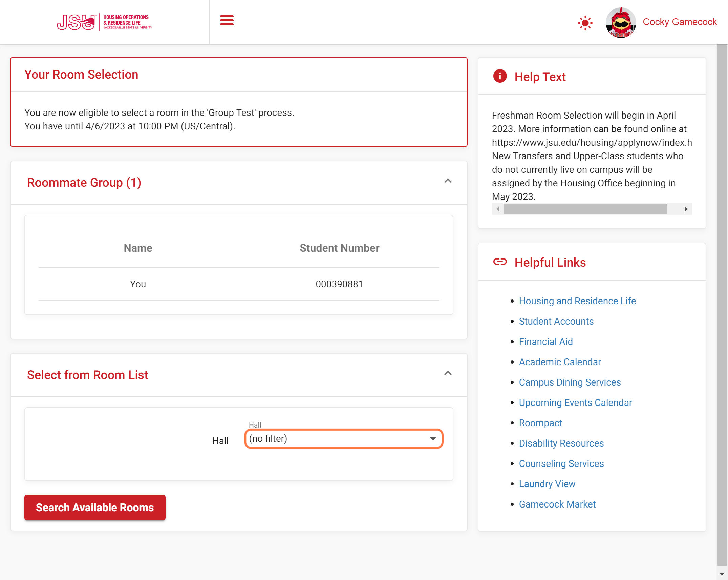Click the JSU Housing Operations logo
This screenshot has width=728, height=580.
click(x=105, y=22)
